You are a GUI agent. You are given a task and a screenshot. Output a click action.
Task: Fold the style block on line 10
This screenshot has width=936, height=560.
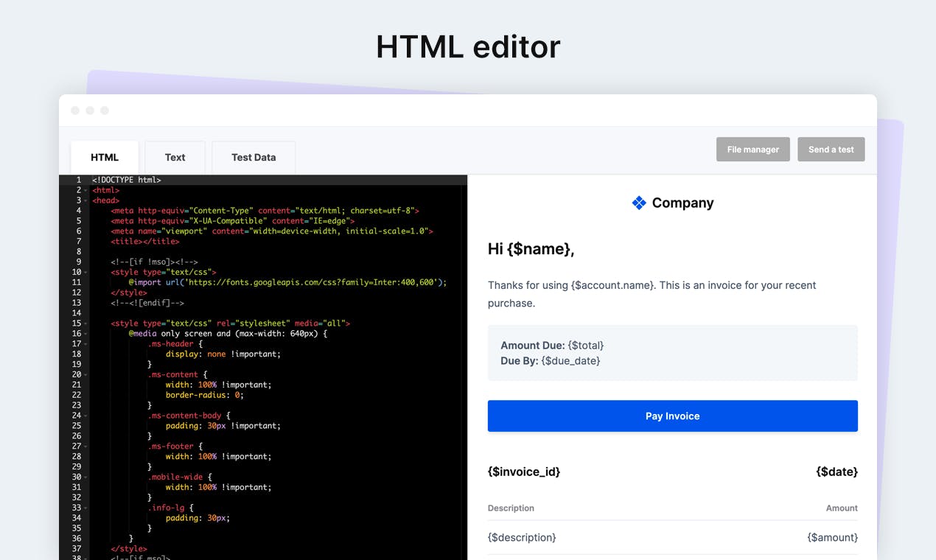[x=85, y=272]
